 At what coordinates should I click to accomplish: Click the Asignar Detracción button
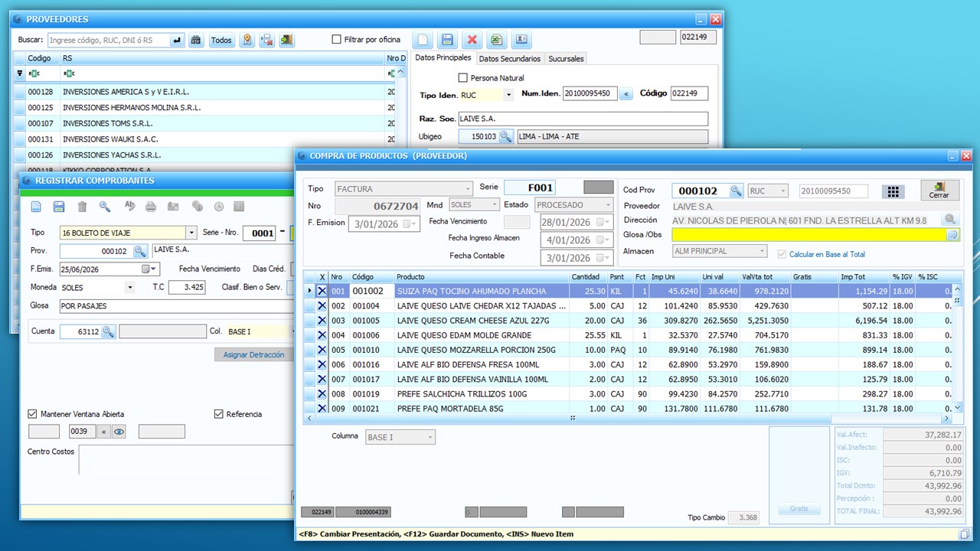(253, 354)
